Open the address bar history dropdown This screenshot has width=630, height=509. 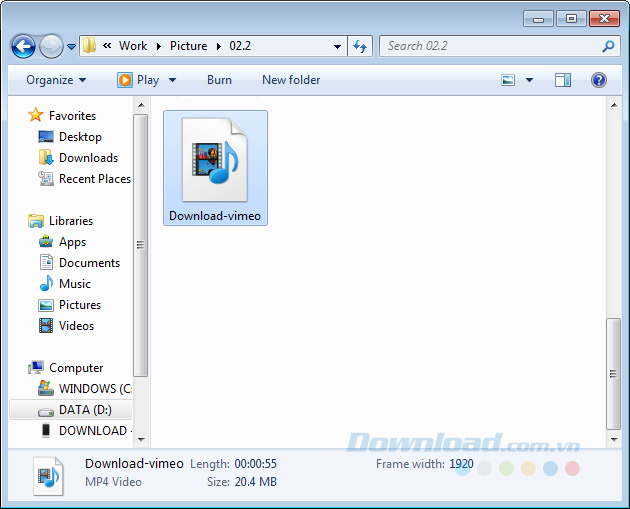[338, 47]
